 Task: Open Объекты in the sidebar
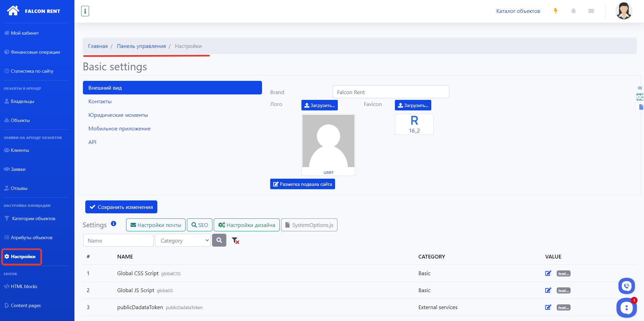click(x=20, y=120)
